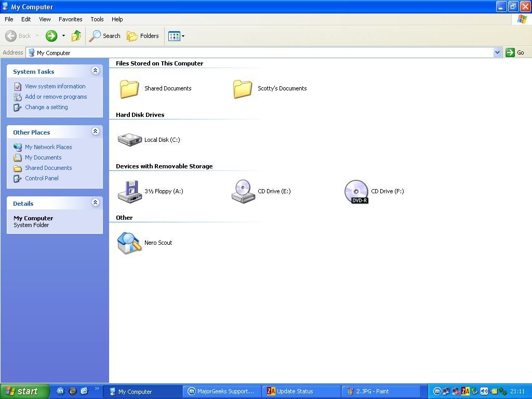Toggle the Folders pane button
This screenshot has height=399, width=532.
point(143,36)
